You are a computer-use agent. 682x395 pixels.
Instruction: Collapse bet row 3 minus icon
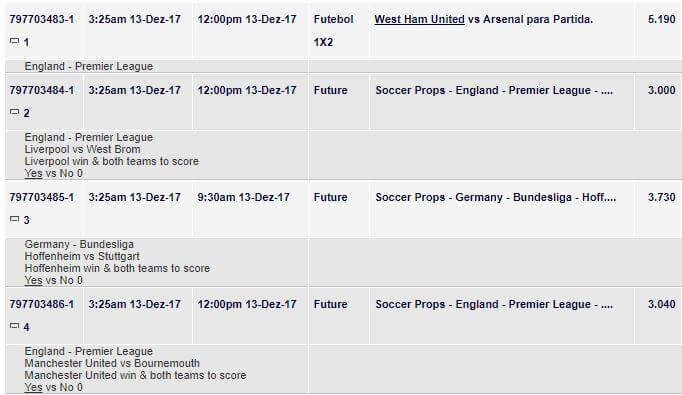point(14,219)
